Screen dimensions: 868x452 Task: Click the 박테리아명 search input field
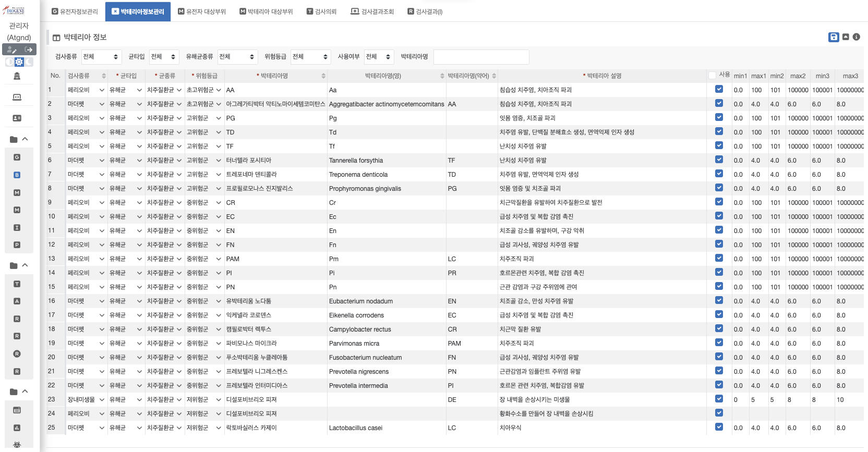[481, 57]
